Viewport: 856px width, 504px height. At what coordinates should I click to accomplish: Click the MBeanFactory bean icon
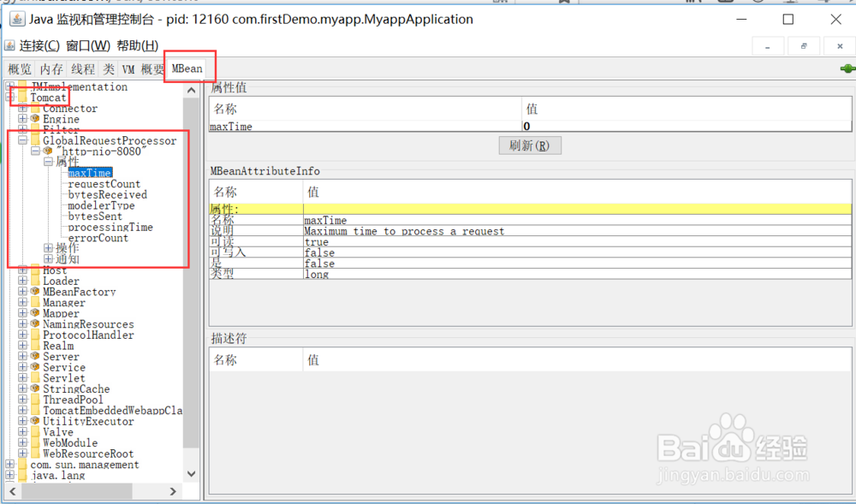[35, 291]
